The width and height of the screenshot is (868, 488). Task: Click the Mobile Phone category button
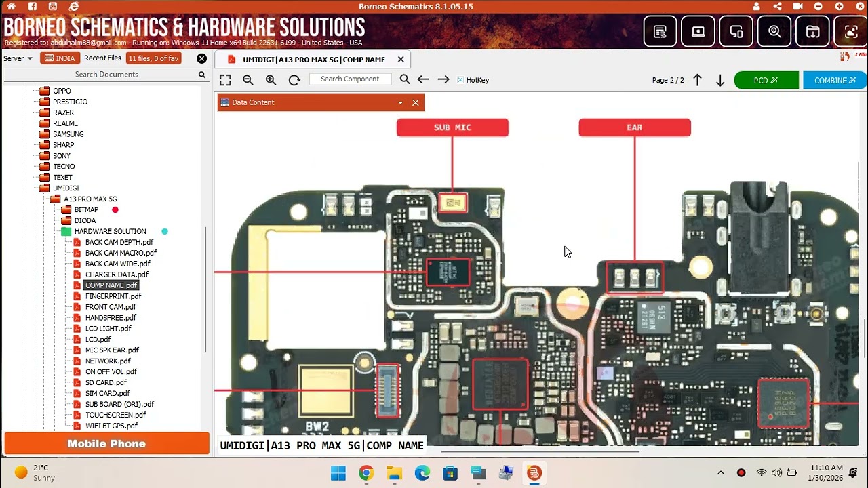[x=106, y=444]
